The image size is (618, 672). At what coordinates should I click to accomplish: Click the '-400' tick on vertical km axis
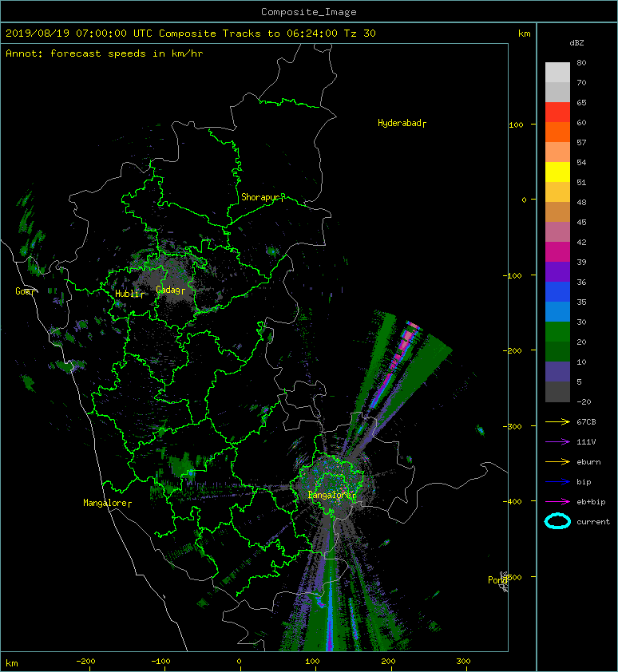(513, 502)
